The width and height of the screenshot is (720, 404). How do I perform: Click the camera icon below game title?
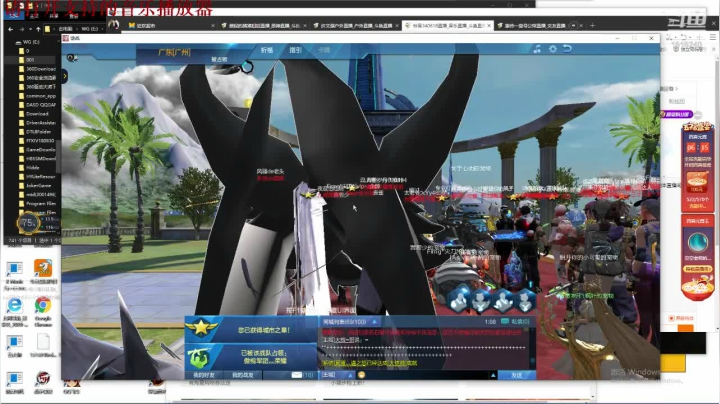pos(72,58)
